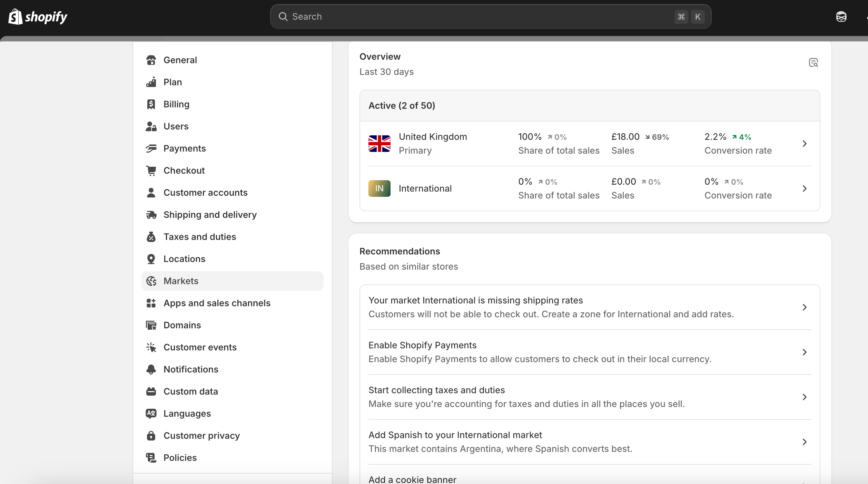Open the United Kingdom market name
The width and height of the screenshot is (868, 484).
click(x=433, y=137)
